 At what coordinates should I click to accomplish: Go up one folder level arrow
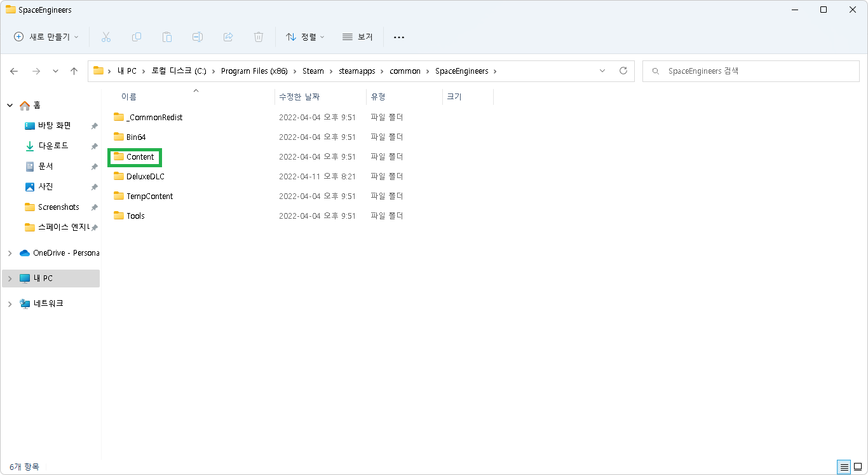74,71
